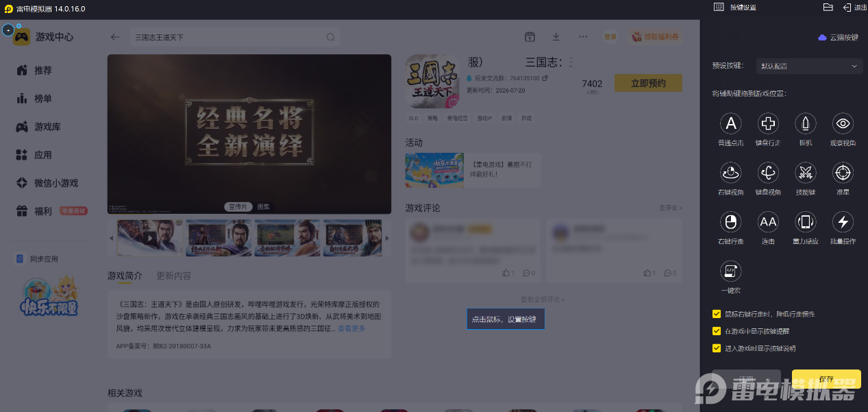Click the 游戏中心 logo in the sidebar

(x=44, y=37)
